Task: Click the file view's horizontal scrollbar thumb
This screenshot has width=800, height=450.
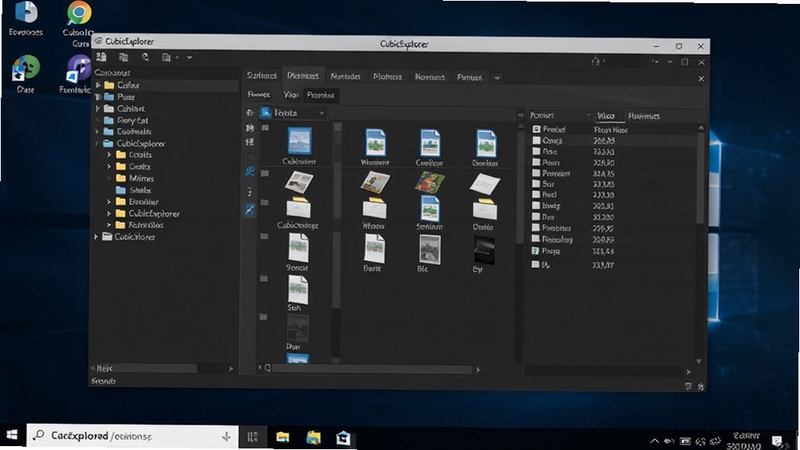Action: click(372, 368)
